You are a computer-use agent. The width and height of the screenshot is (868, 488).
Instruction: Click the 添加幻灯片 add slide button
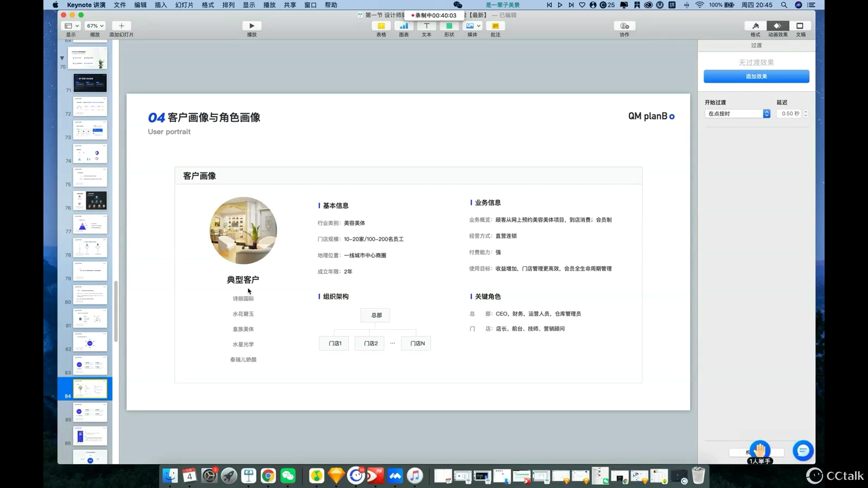coord(121,26)
